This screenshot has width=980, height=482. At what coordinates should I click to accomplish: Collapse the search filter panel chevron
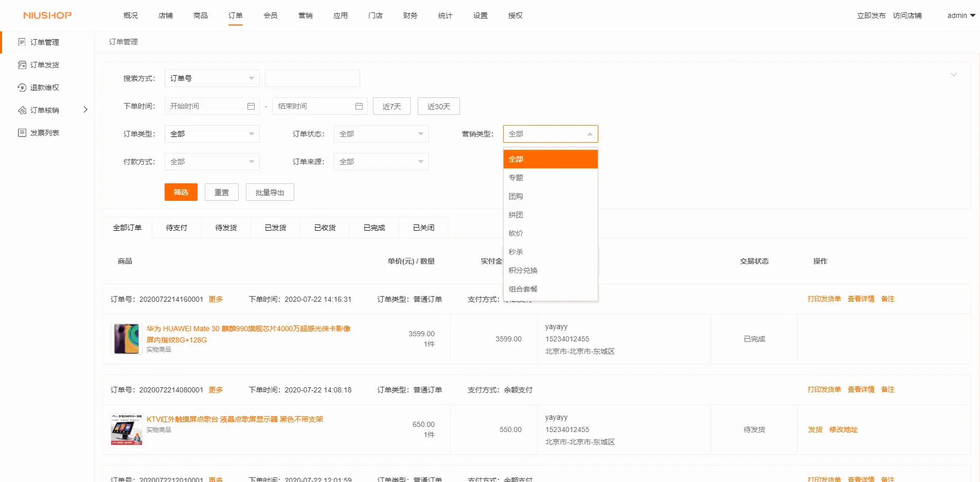coord(953,75)
